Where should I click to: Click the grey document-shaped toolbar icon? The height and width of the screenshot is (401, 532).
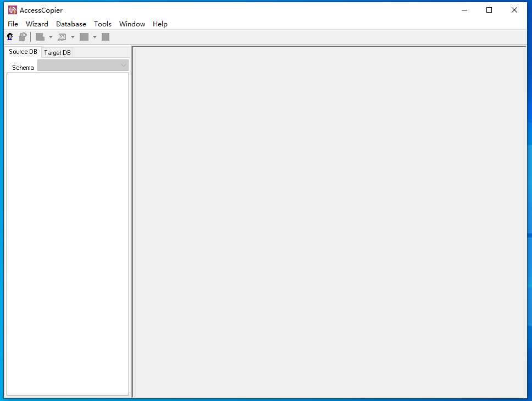click(40, 37)
